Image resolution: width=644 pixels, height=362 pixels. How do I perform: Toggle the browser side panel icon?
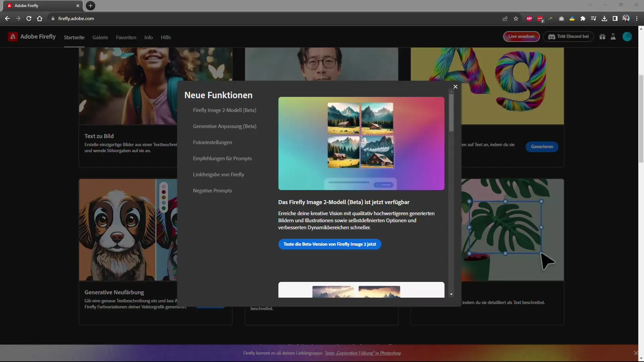coord(615,18)
